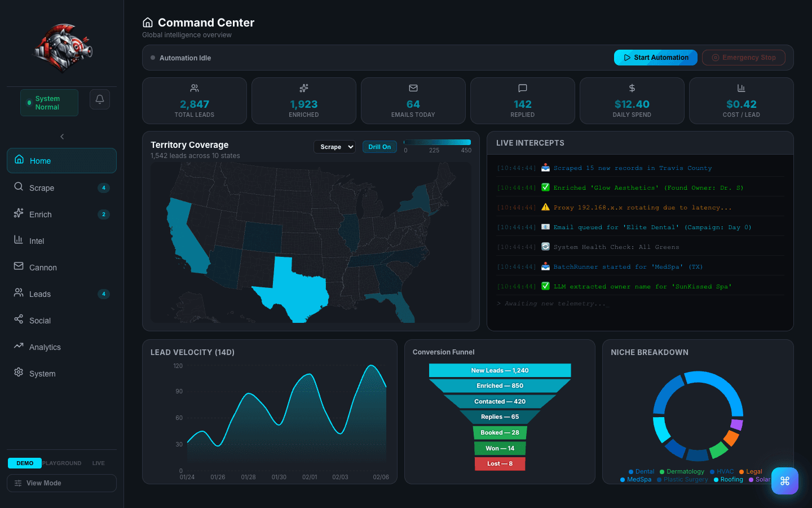812x508 pixels.
Task: Click the people icon on Total Leads card
Action: coord(195,88)
